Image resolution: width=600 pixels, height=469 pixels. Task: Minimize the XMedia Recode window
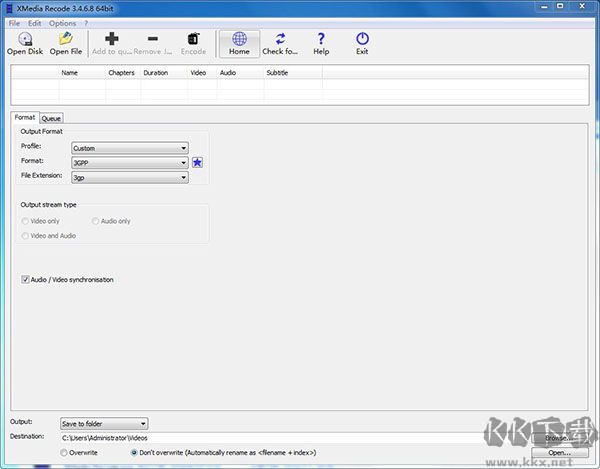click(x=545, y=7)
